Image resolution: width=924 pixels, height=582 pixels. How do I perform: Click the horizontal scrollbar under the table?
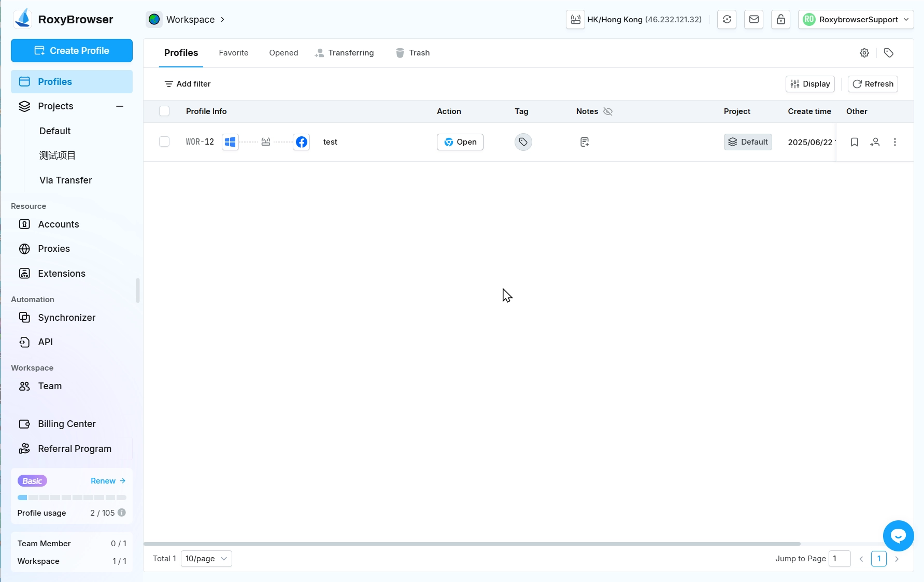pyautogui.click(x=472, y=544)
